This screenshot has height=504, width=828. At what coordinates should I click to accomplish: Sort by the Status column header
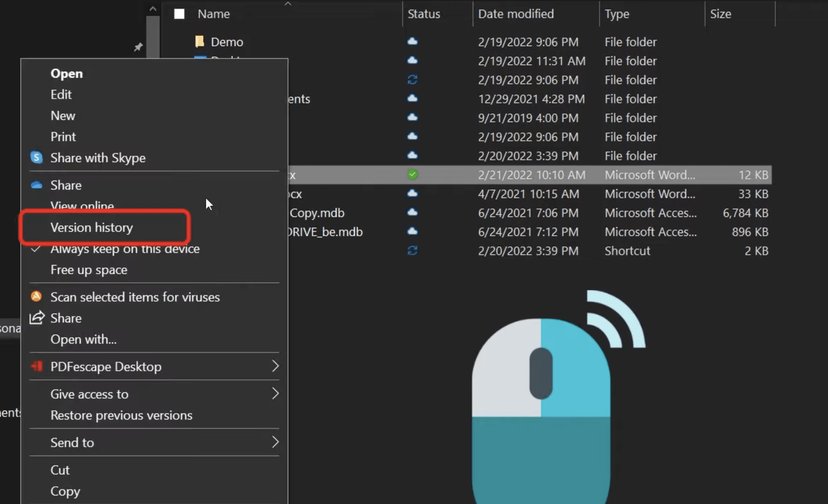point(424,14)
